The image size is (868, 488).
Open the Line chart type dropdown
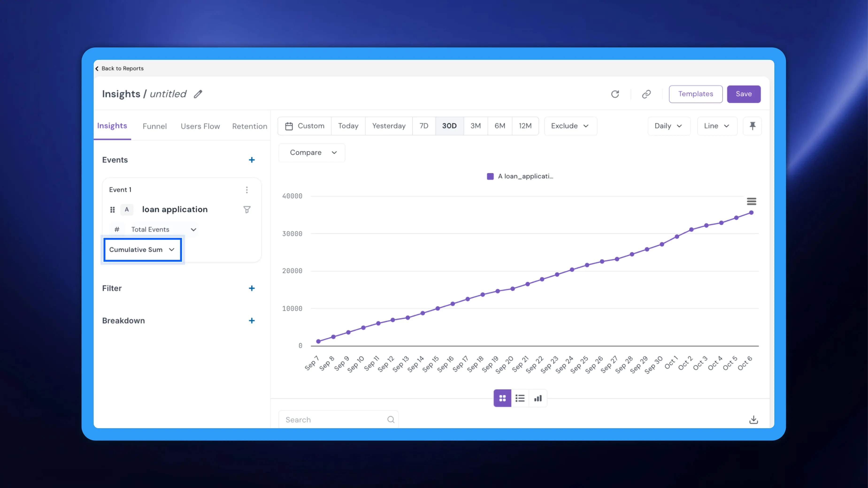[x=717, y=126]
